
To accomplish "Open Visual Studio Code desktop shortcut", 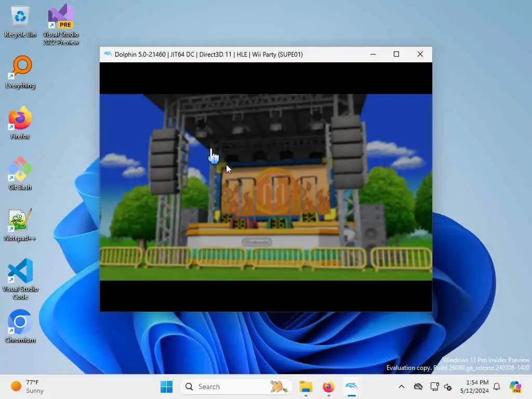I will pyautogui.click(x=20, y=279).
